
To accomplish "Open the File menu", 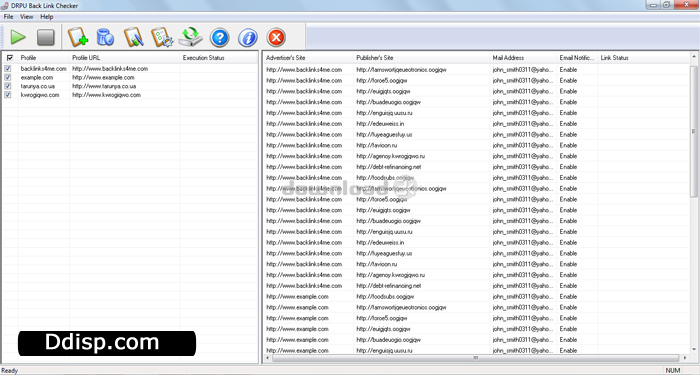I will pyautogui.click(x=8, y=17).
